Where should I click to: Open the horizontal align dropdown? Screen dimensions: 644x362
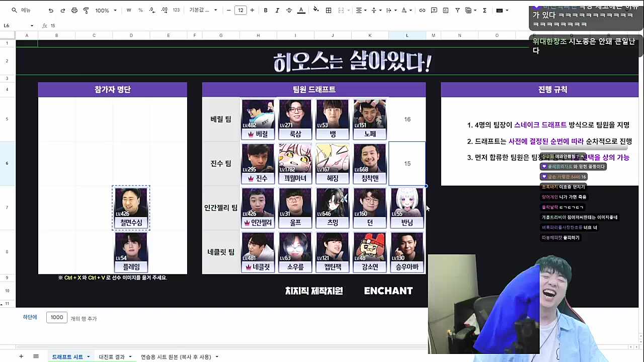pyautogui.click(x=361, y=10)
